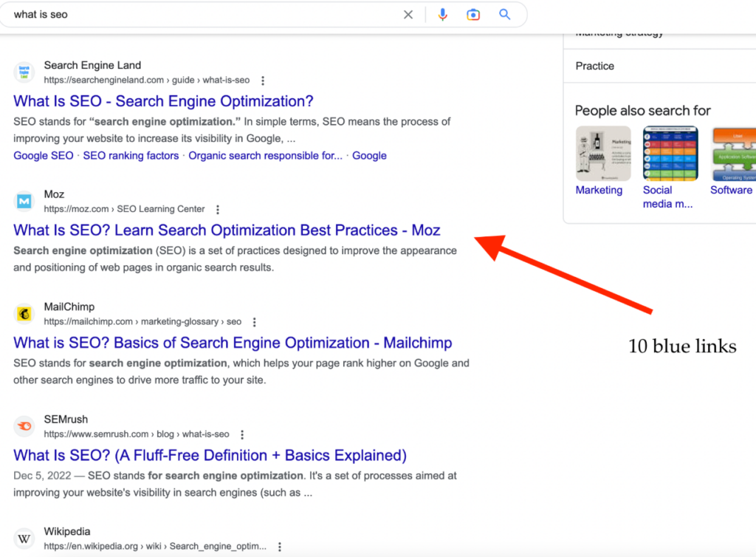Image resolution: width=756 pixels, height=557 pixels.
Task: Open the MailChimp result options menu
Action: tap(253, 321)
